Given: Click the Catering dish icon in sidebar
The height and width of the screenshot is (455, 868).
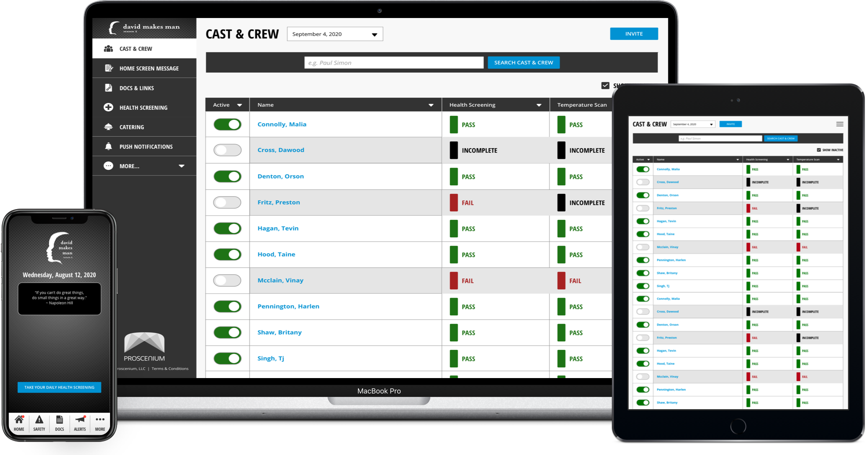Looking at the screenshot, I should tap(108, 127).
